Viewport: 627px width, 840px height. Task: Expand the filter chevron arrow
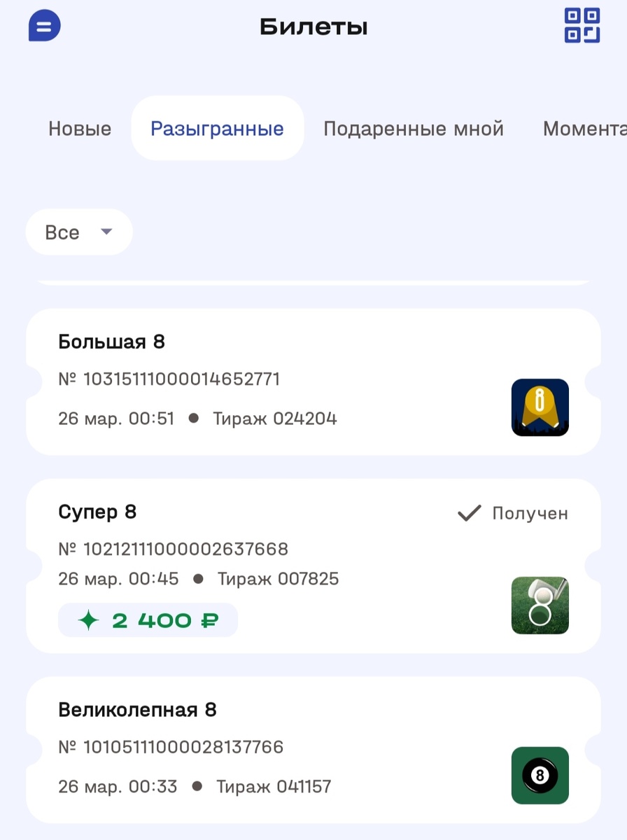(x=106, y=232)
